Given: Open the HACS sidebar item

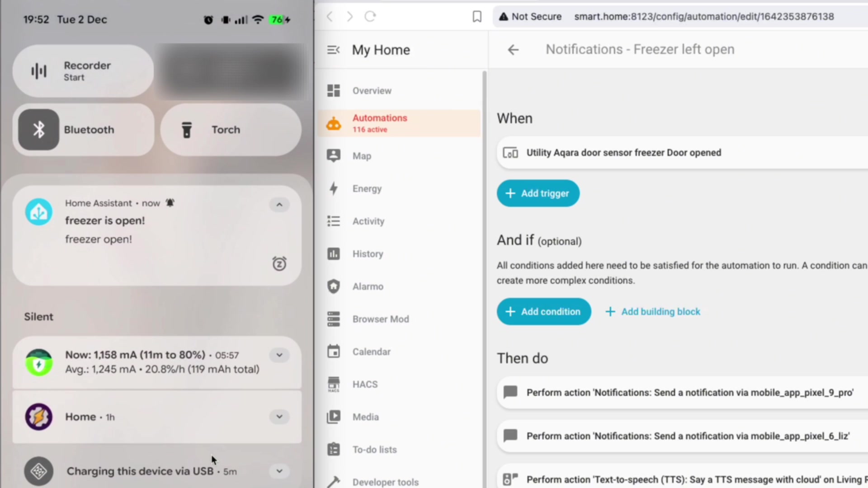Looking at the screenshot, I should point(364,384).
